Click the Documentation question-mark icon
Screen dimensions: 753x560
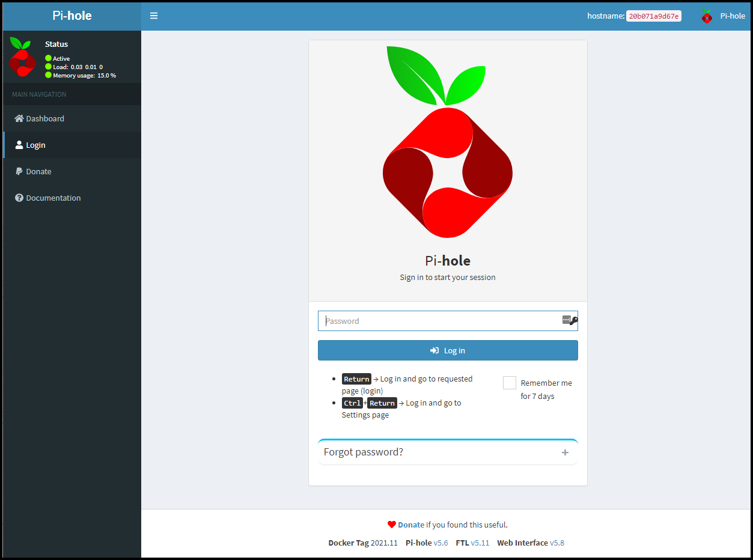pyautogui.click(x=19, y=198)
